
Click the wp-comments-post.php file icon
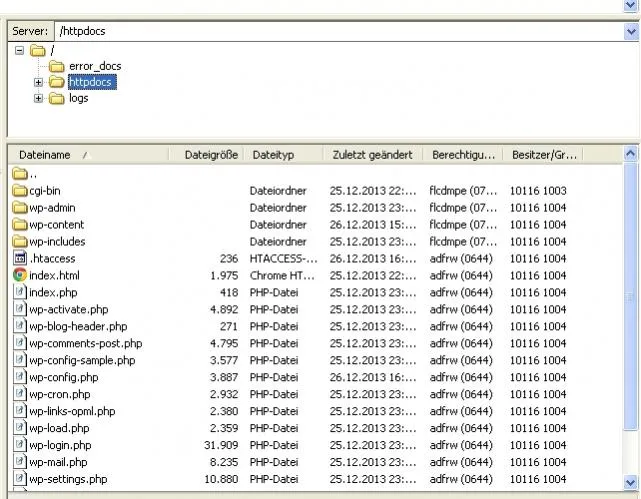(x=20, y=343)
